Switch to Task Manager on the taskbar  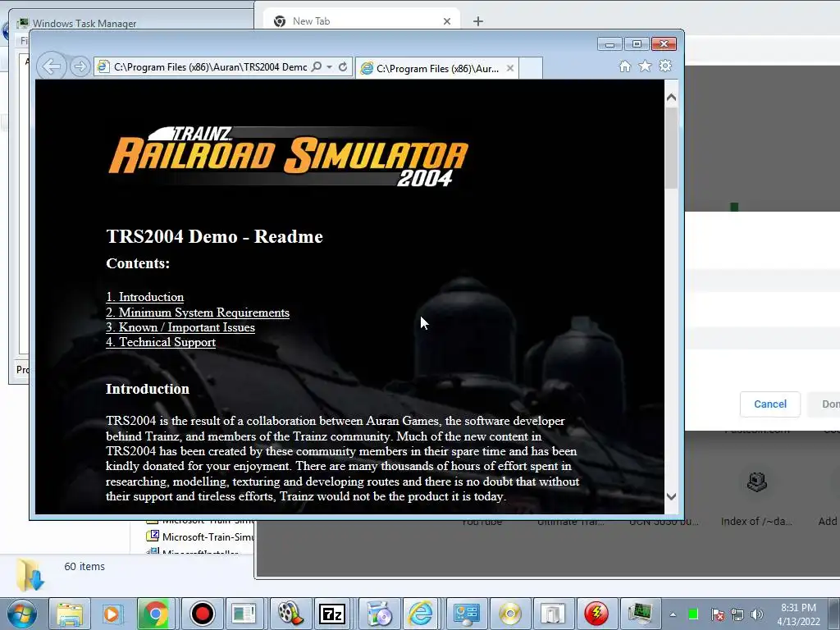point(640,614)
